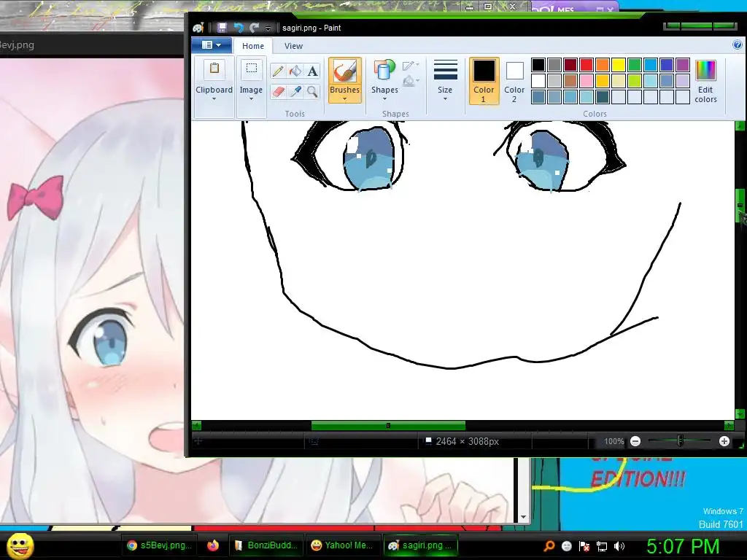747x560 pixels.
Task: Pick the yellow color swatch
Action: pyautogui.click(x=619, y=65)
